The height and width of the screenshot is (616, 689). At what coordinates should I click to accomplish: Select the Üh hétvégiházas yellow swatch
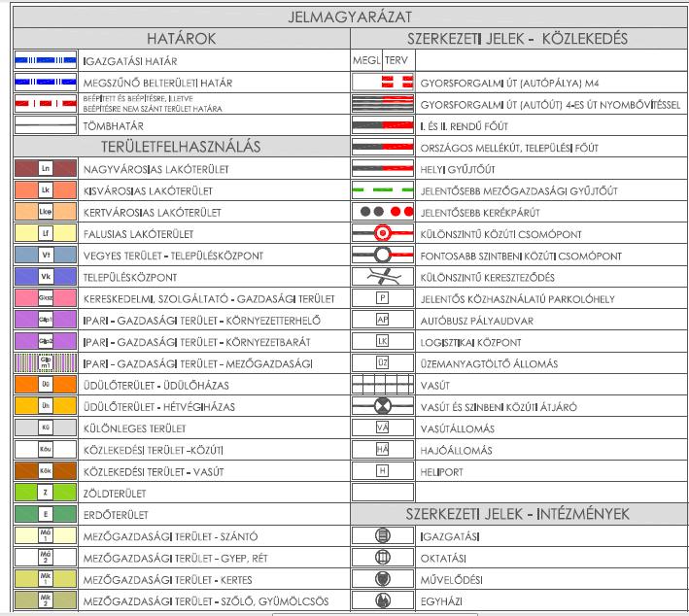point(46,406)
